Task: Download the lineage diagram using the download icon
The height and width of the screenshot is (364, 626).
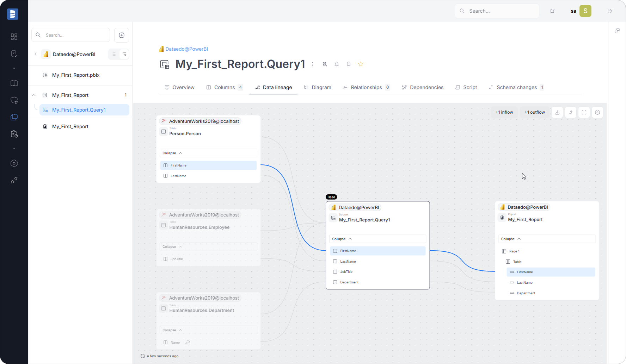Action: pos(557,112)
